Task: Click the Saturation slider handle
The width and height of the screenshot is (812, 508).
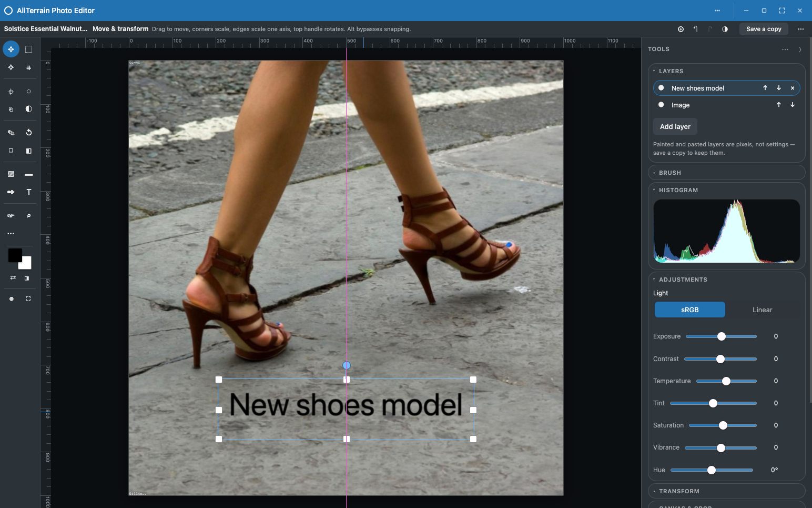Action: tap(723, 425)
